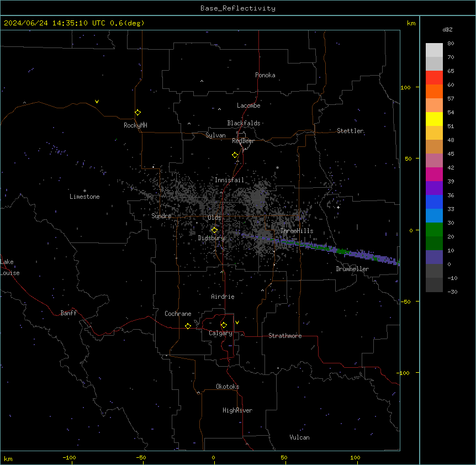Click the RockyMH town label
This screenshot has width=476, height=465.
135,125
